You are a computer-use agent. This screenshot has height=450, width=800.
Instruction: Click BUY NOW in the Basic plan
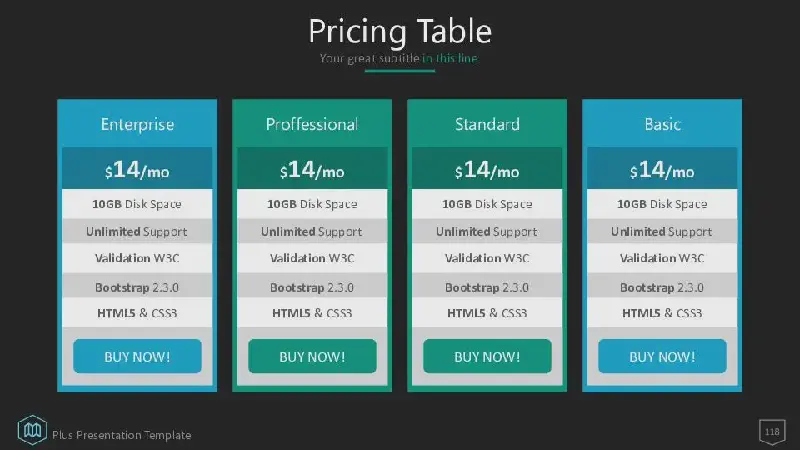click(662, 356)
